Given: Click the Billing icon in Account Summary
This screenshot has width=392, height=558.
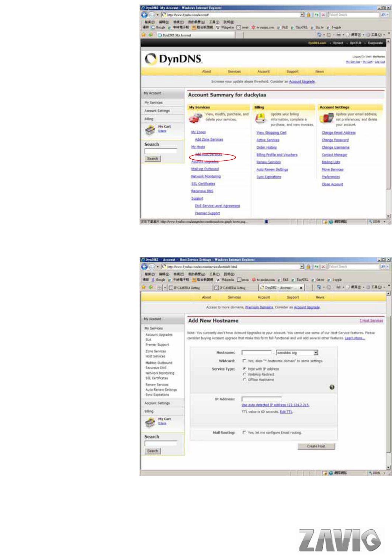Looking at the screenshot, I should pos(261,118).
